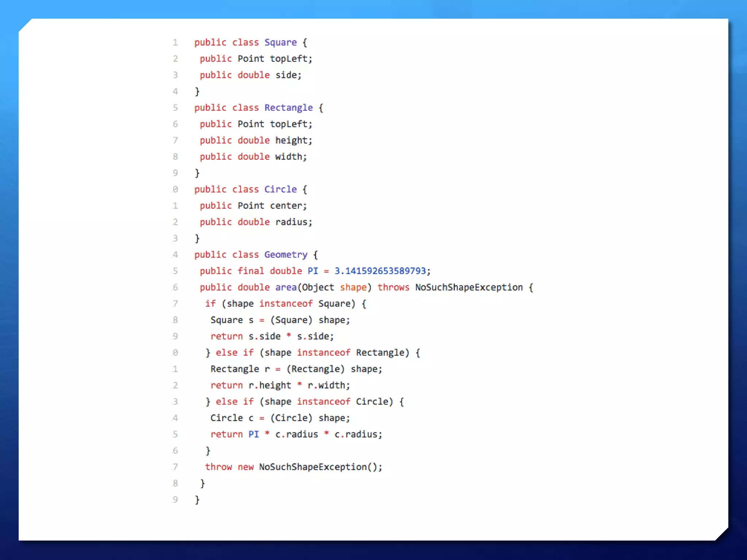The height and width of the screenshot is (560, 747).
Task: Click 'public double height;' line
Action: (x=256, y=140)
